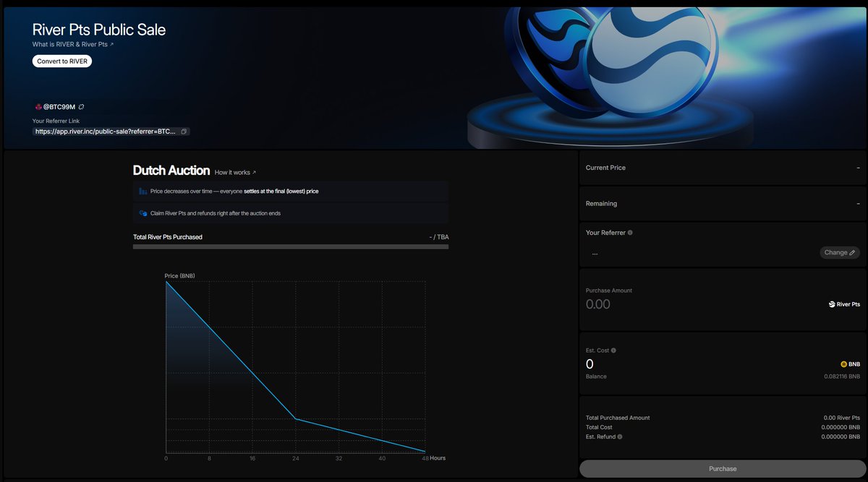Open the info icon next to Your Referrer

pos(630,233)
